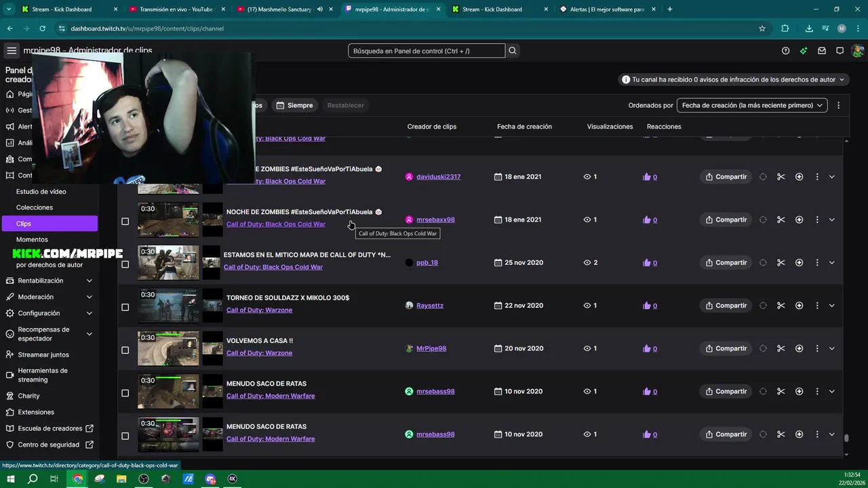Open Colecciones in sidebar
This screenshot has width=868, height=488.
point(35,207)
